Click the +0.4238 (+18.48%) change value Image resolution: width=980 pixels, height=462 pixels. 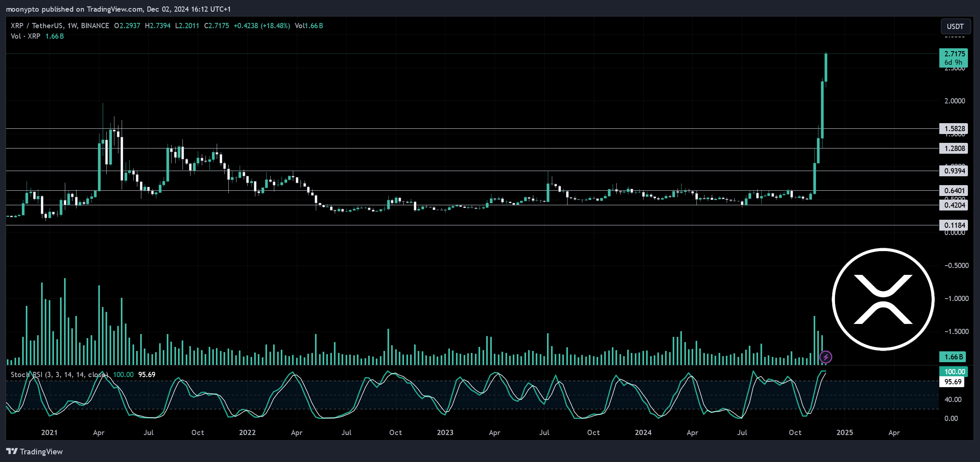(262, 26)
